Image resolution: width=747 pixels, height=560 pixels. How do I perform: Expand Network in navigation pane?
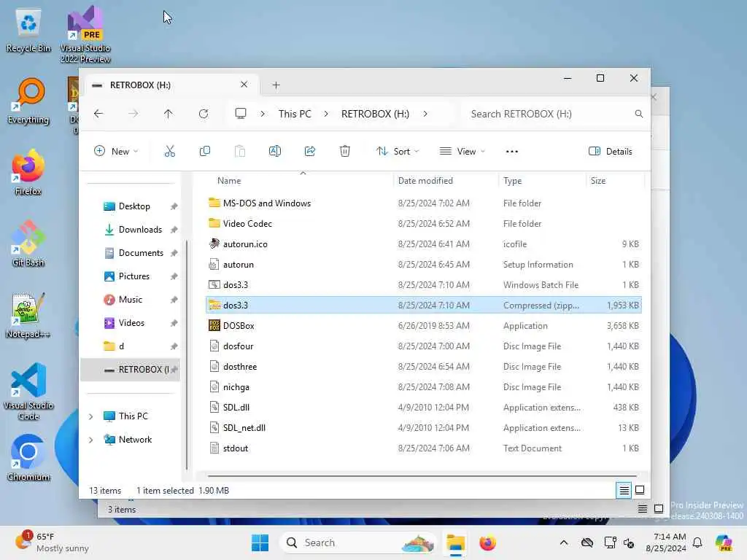91,440
